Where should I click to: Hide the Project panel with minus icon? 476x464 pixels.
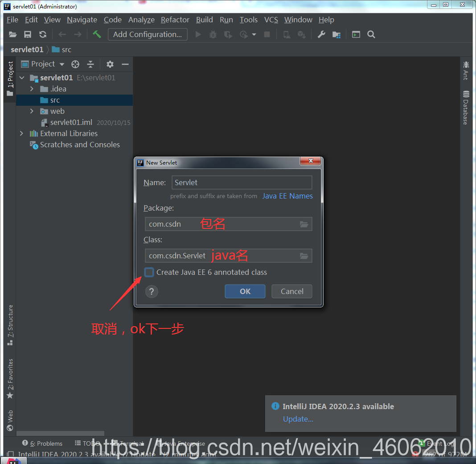click(125, 64)
